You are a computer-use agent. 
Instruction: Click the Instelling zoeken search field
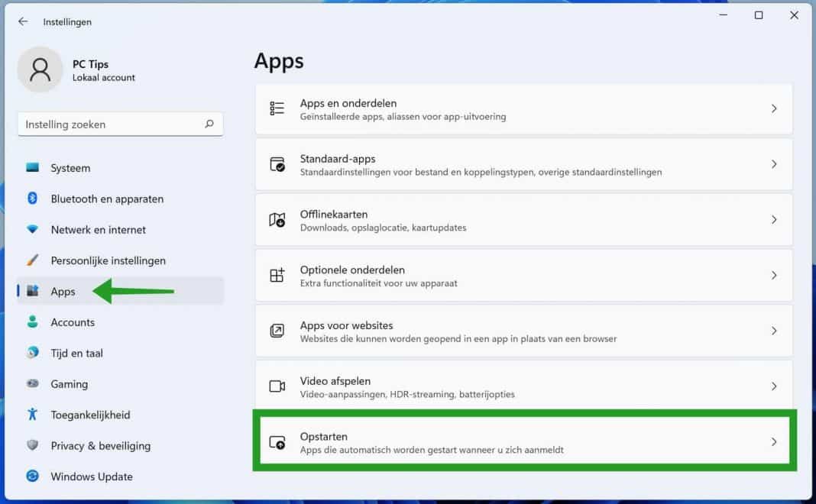tap(120, 124)
